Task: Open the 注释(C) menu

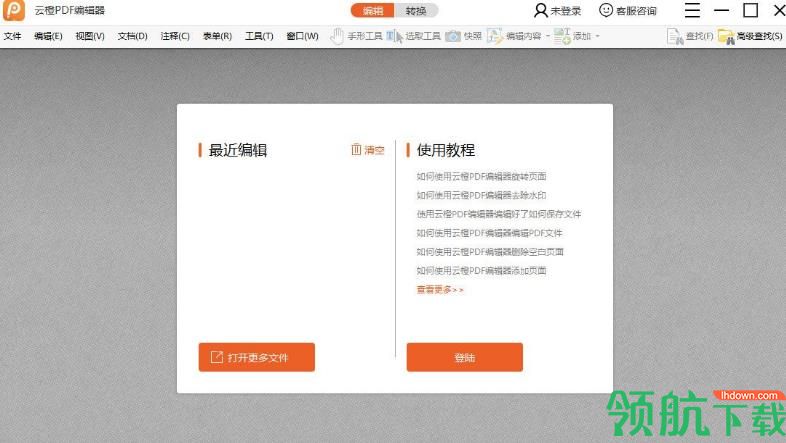Action: tap(175, 36)
